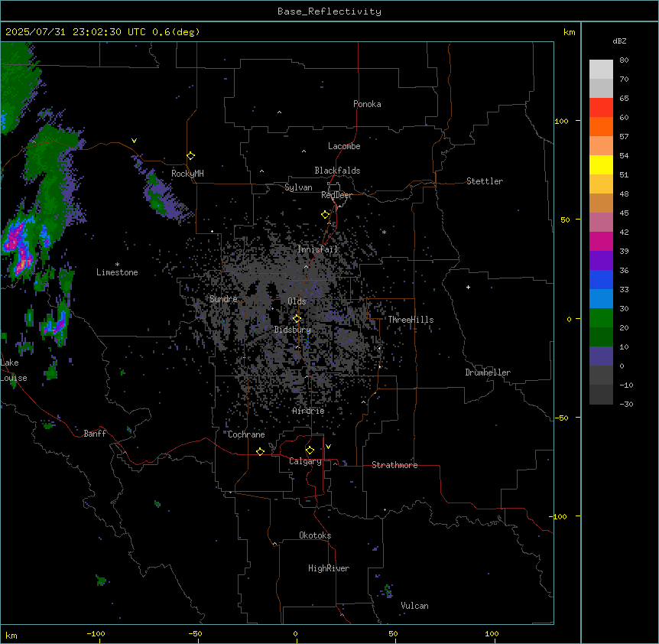The width and height of the screenshot is (659, 644).
Task: Select the brown 45-48 dBZ legend swatch
Action: coord(601,203)
